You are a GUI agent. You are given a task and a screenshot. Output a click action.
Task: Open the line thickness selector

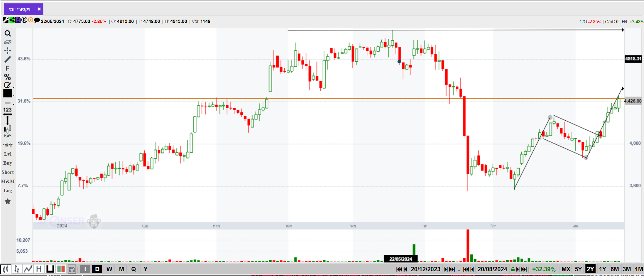pyautogui.click(x=7, y=103)
